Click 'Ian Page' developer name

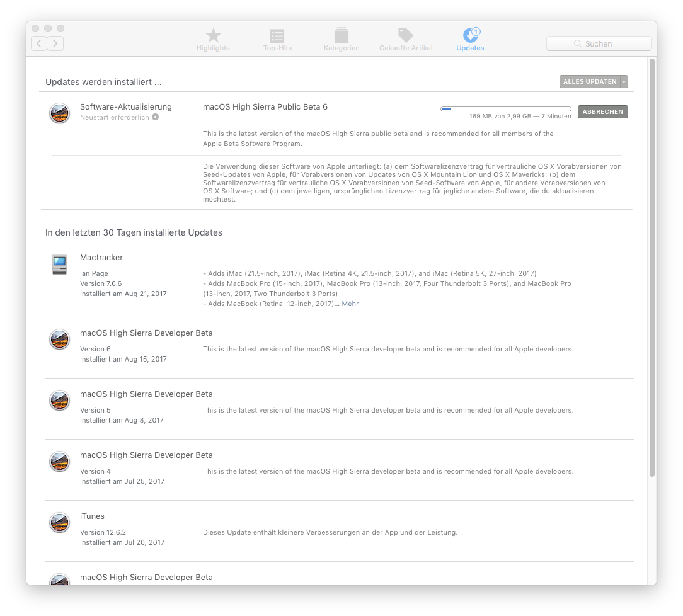click(x=94, y=273)
